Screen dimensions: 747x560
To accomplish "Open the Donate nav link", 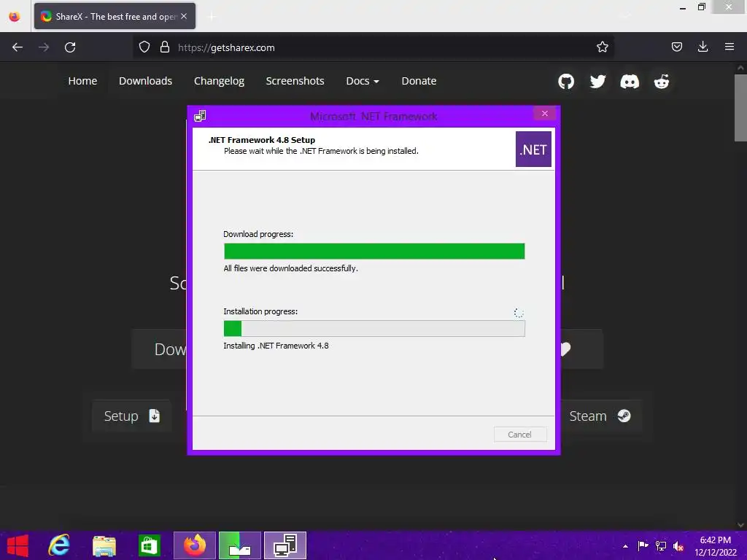I will [419, 81].
